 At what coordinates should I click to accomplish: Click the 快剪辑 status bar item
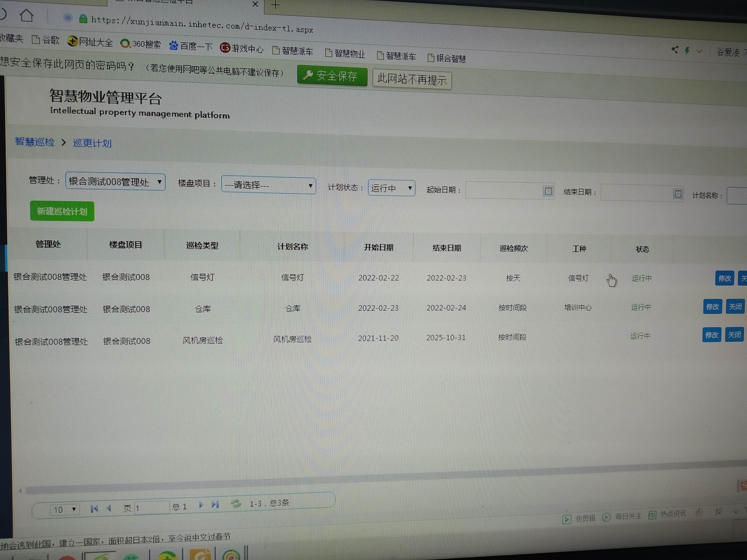click(x=579, y=519)
